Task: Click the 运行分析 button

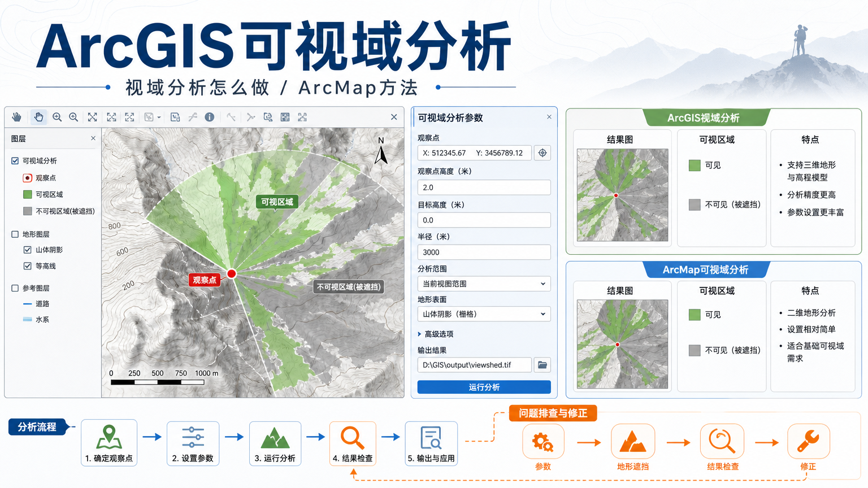Action: pyautogui.click(x=484, y=387)
